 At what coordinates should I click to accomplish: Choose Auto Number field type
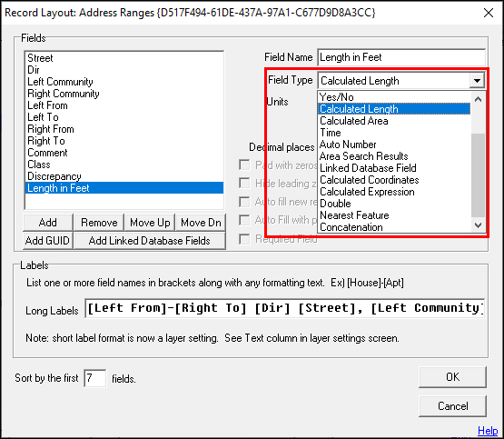[394, 145]
